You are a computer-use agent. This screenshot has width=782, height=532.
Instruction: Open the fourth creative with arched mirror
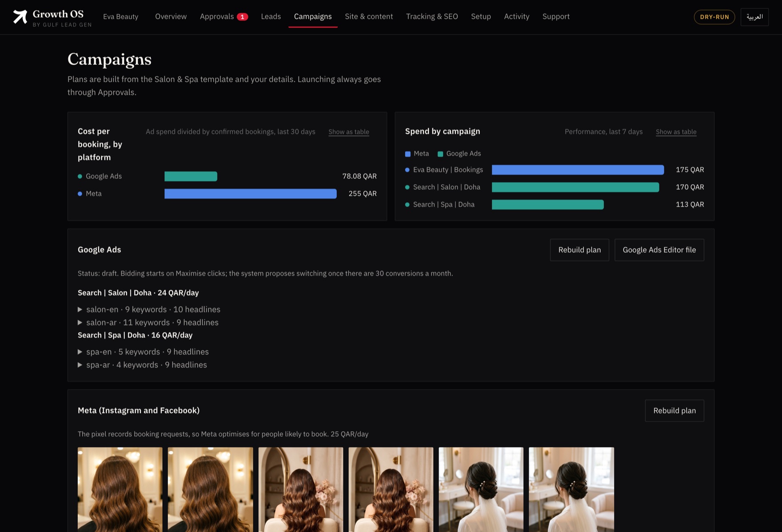[391, 489]
